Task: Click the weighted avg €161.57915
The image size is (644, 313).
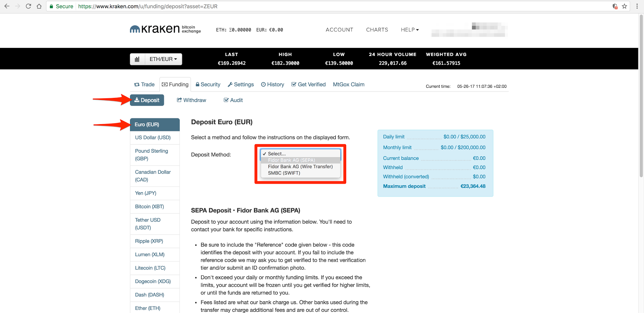Action: click(x=446, y=63)
